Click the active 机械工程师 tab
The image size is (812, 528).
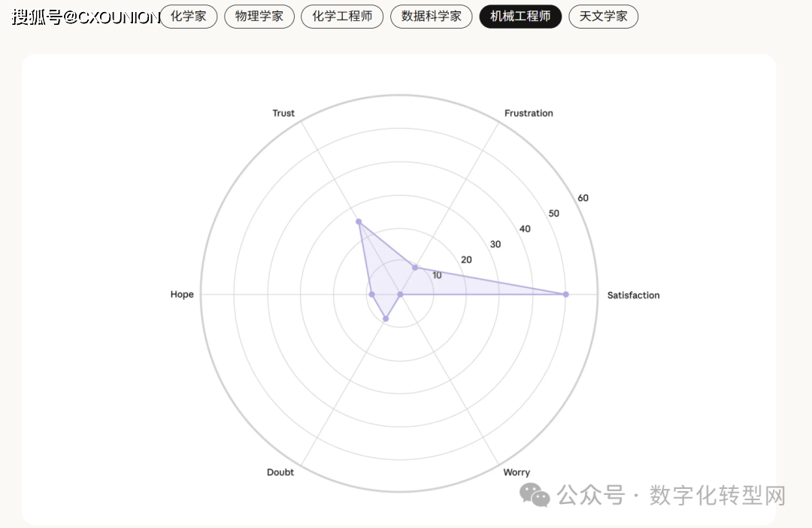click(520, 17)
